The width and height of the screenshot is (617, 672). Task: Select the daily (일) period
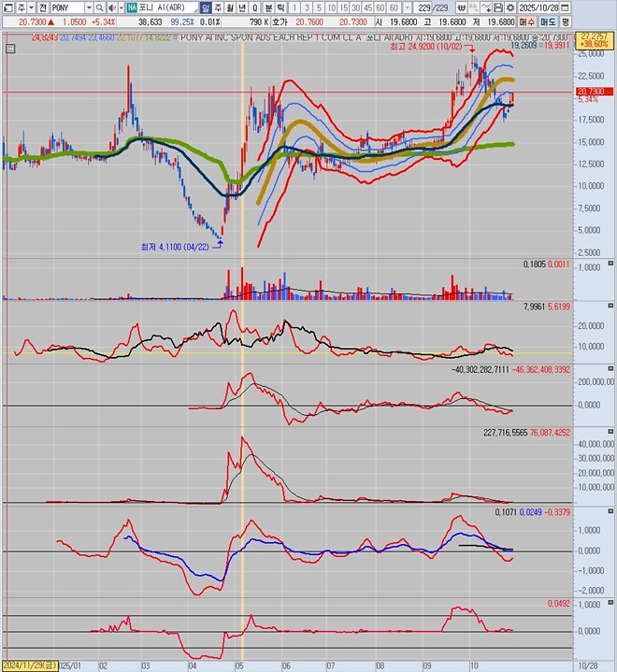click(x=206, y=7)
